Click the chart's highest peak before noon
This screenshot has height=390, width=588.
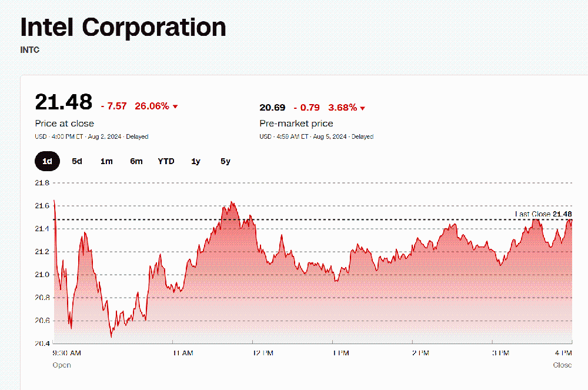232,202
